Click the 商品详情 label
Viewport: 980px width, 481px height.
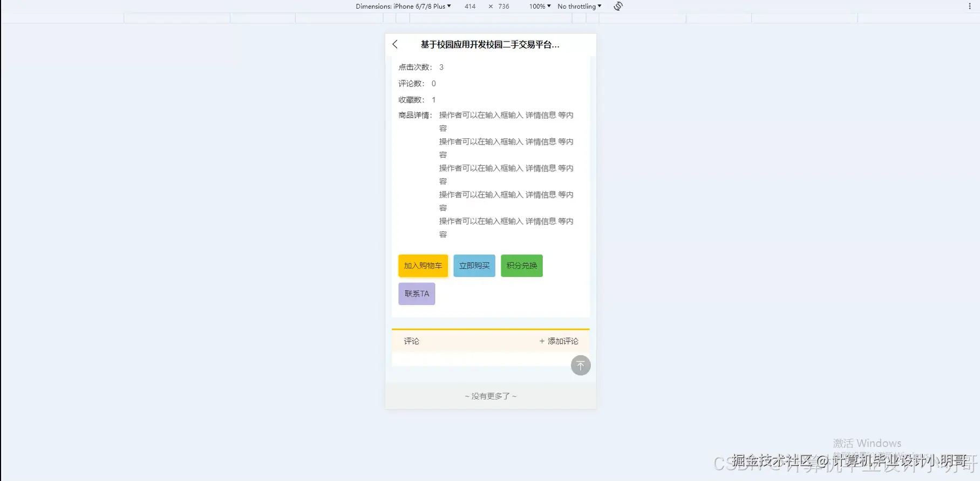tap(415, 115)
